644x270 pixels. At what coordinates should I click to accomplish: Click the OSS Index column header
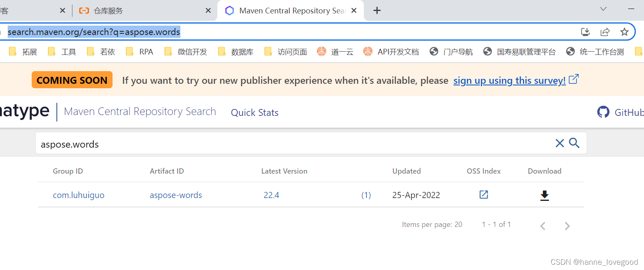click(484, 171)
